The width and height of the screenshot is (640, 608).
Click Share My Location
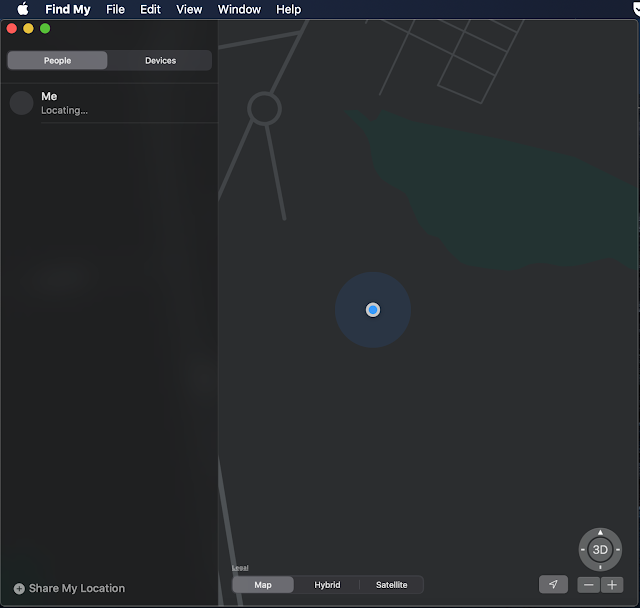pos(77,588)
